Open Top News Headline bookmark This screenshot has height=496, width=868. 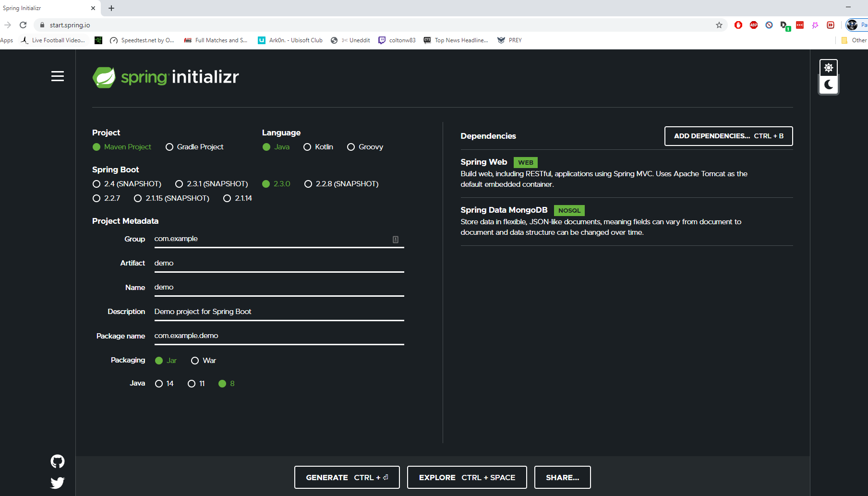(x=456, y=40)
